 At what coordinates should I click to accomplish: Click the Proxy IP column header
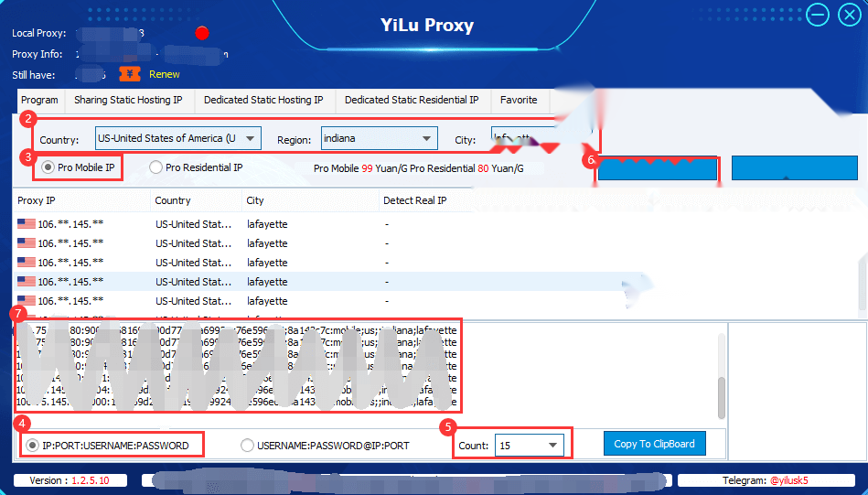click(81, 200)
